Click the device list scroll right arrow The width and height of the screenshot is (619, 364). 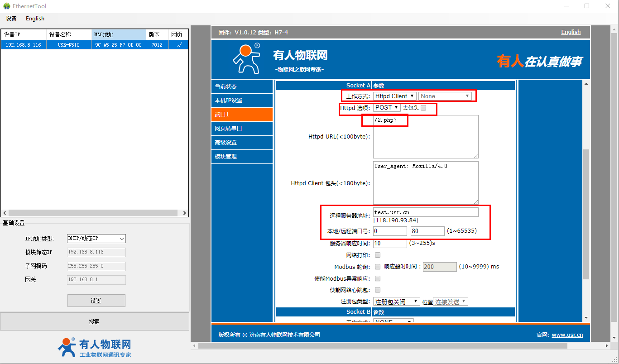[185, 213]
